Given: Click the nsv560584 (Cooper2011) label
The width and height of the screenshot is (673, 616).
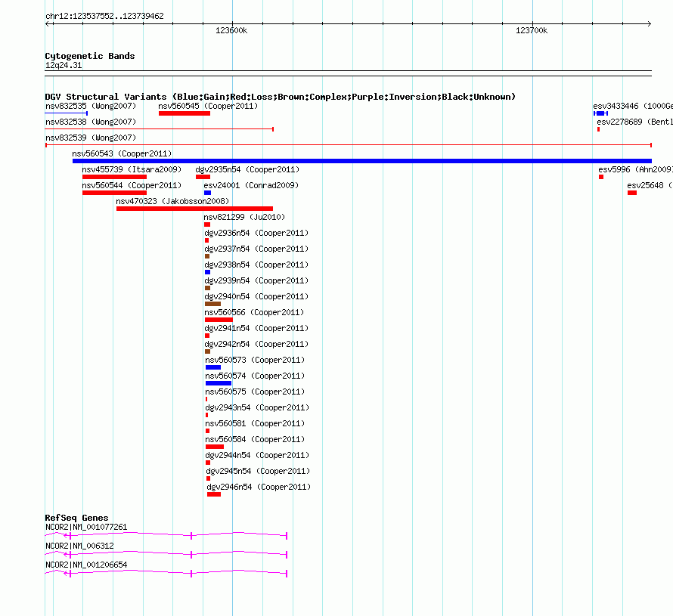Looking at the screenshot, I should pyautogui.click(x=255, y=439).
